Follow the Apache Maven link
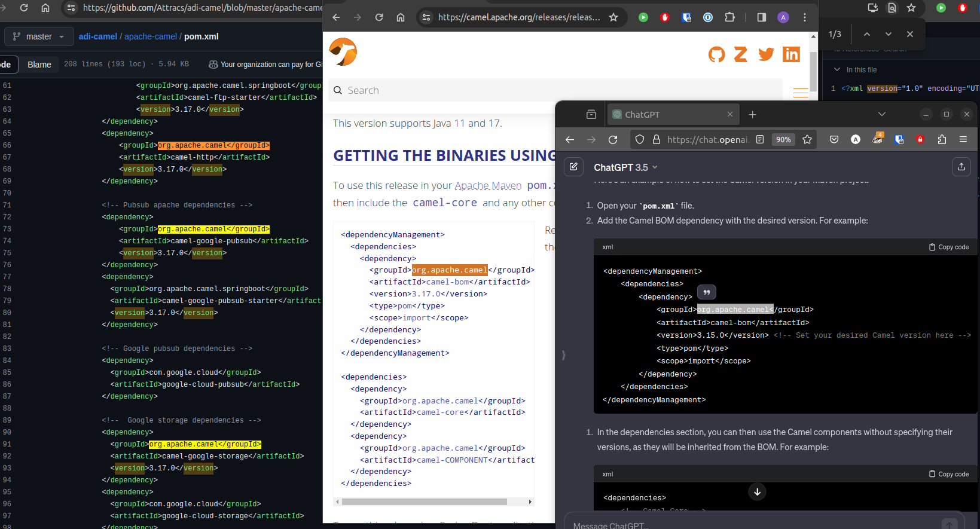980x529 pixels. coord(488,186)
